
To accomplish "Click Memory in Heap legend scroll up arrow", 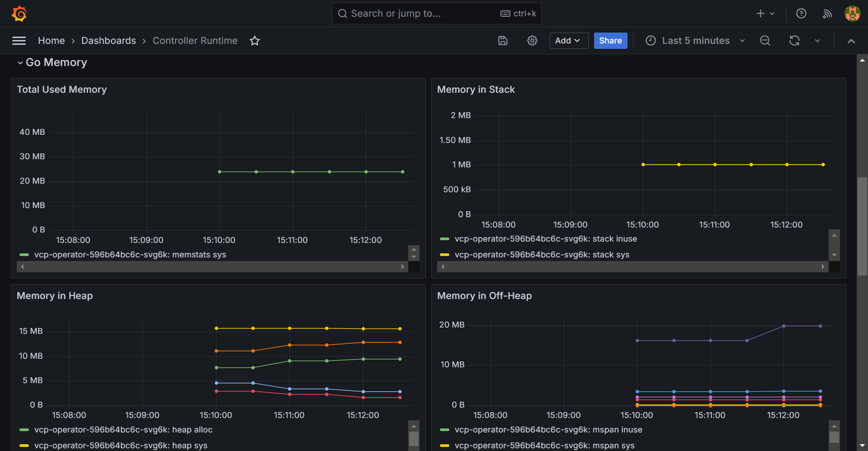I will [x=414, y=426].
